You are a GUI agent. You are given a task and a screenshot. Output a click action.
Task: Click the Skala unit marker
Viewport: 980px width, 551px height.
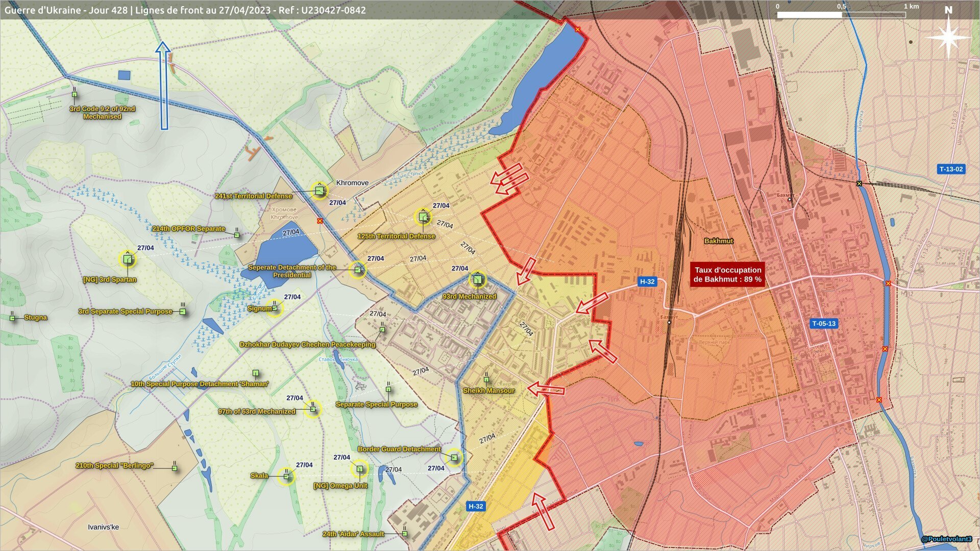click(286, 476)
